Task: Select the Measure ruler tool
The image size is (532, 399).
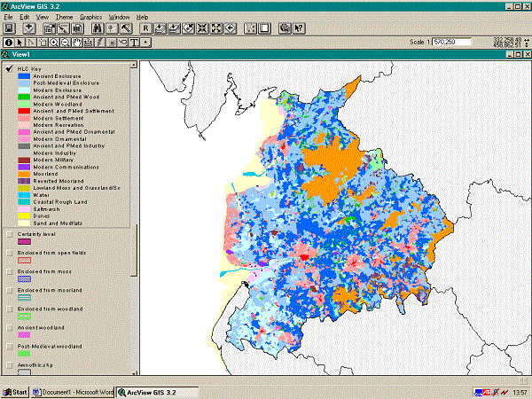Action: pyautogui.click(x=88, y=43)
